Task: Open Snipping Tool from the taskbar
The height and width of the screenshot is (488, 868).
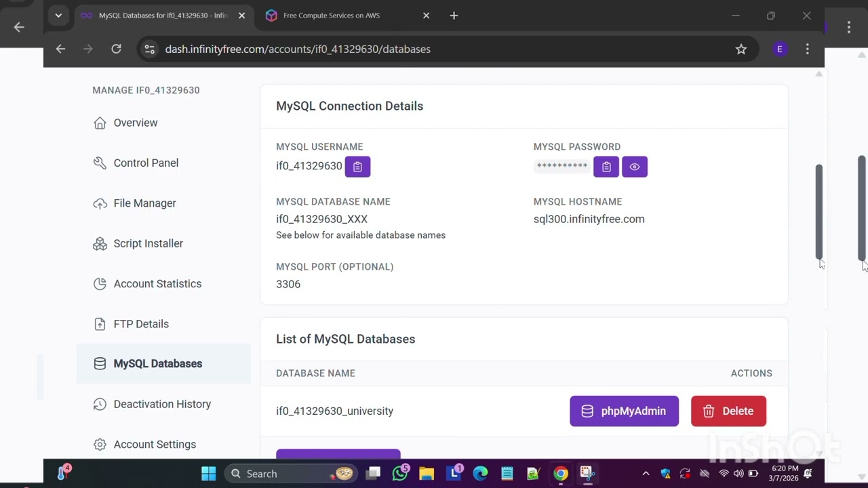Action: pos(587,474)
